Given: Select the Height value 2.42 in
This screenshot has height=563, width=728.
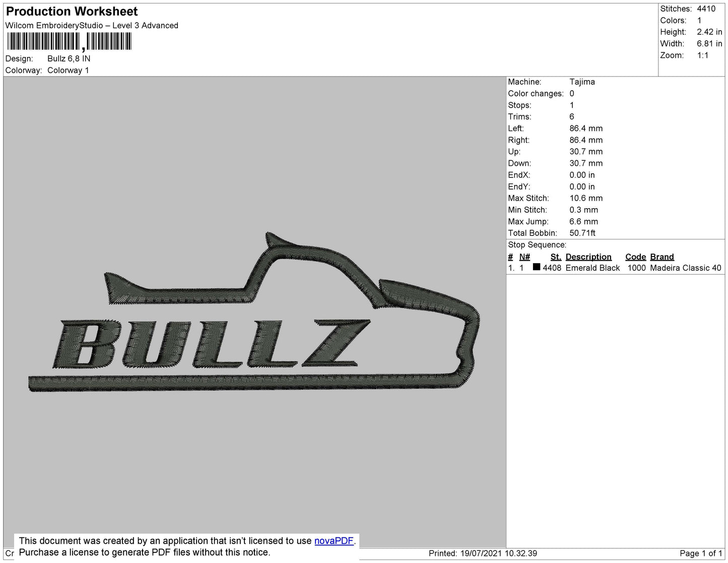Looking at the screenshot, I should (709, 32).
